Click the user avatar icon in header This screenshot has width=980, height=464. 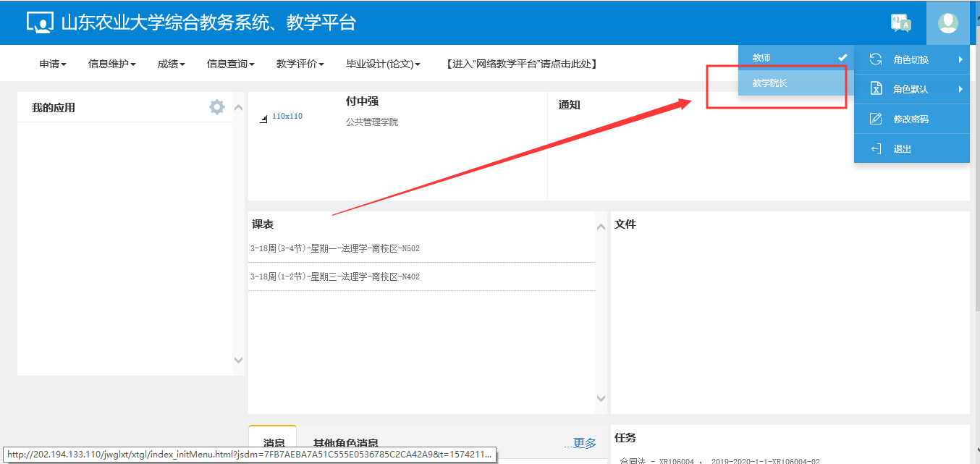pyautogui.click(x=947, y=23)
